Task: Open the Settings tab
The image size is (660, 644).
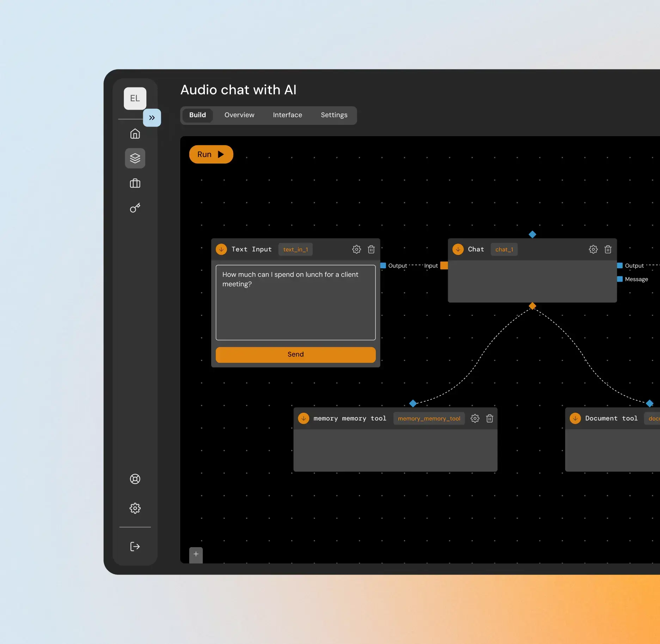Action: (334, 115)
